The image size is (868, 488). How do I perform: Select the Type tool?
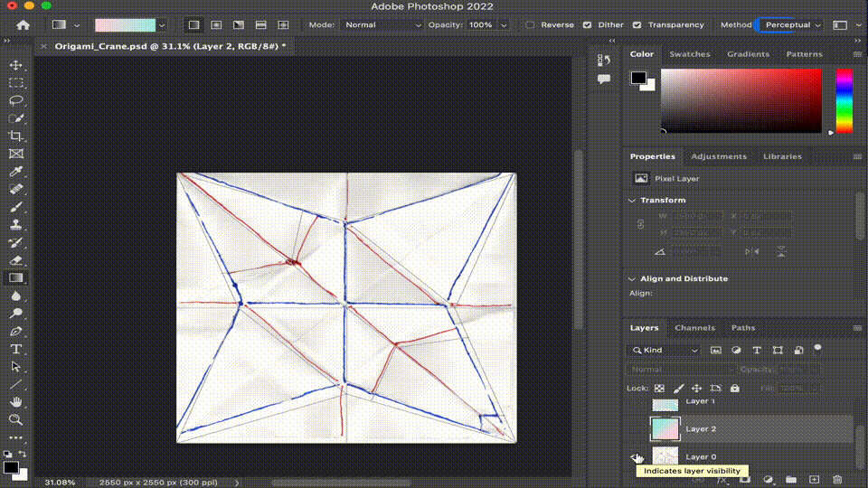click(x=16, y=349)
